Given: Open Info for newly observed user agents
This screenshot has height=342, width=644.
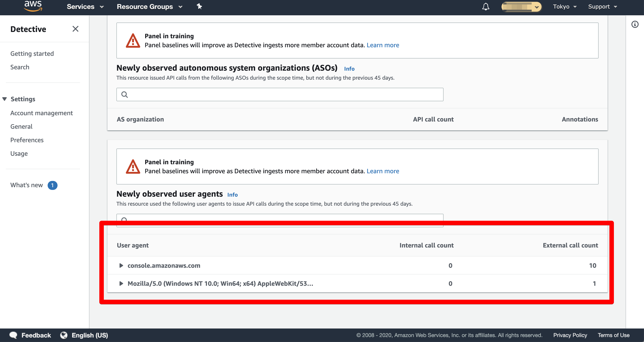Looking at the screenshot, I should 233,195.
